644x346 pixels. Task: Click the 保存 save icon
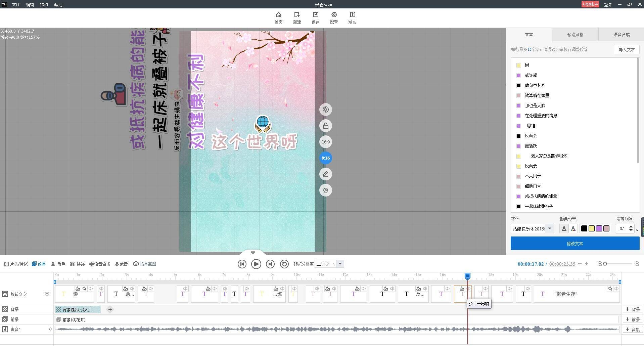pos(315,17)
